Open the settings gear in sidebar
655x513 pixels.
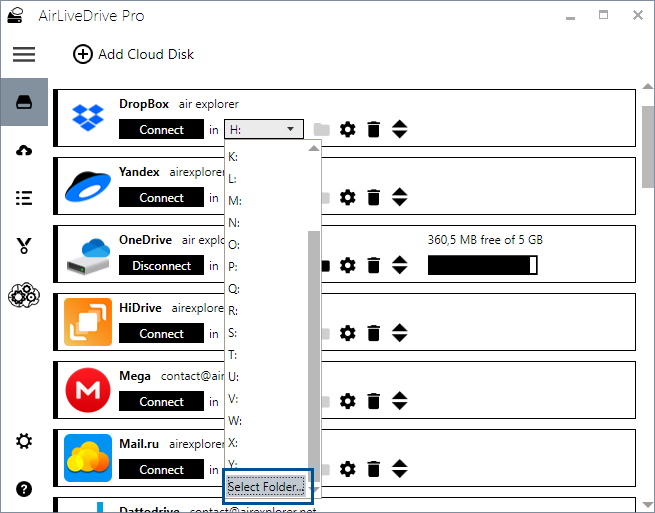24,441
